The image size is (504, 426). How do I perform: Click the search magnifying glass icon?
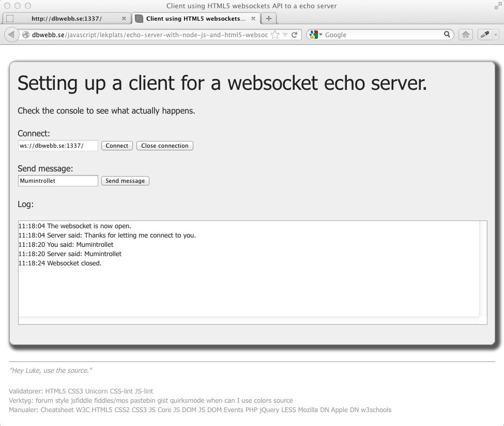[447, 35]
